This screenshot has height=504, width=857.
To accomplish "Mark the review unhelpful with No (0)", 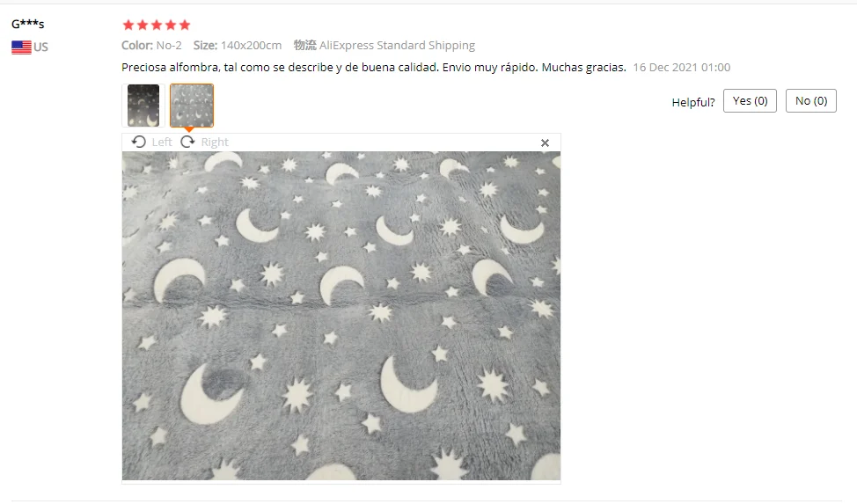I will (811, 101).
